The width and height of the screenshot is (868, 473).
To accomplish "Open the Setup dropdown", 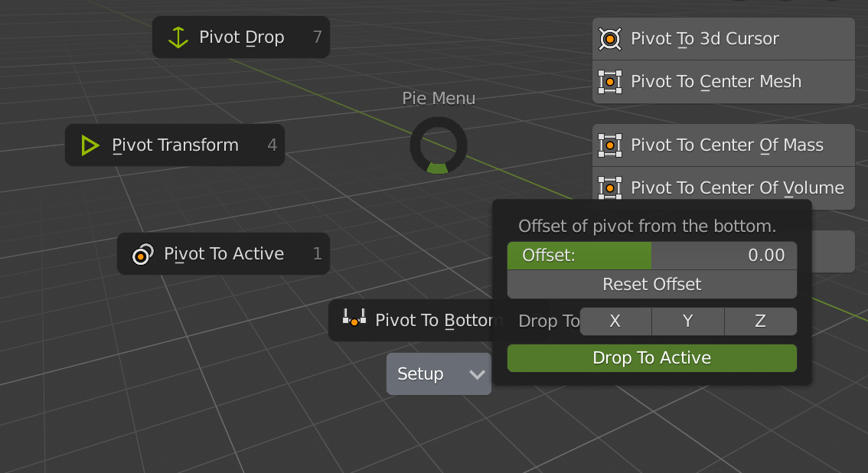I will (x=439, y=374).
